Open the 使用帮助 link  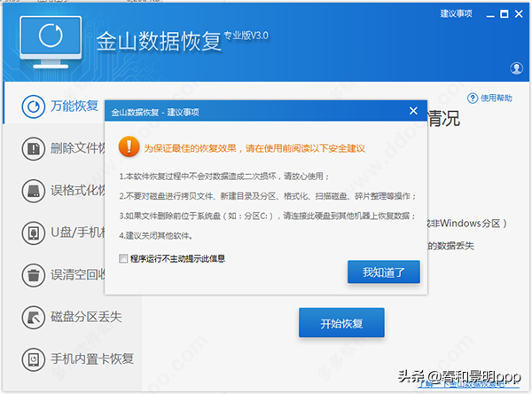496,98
